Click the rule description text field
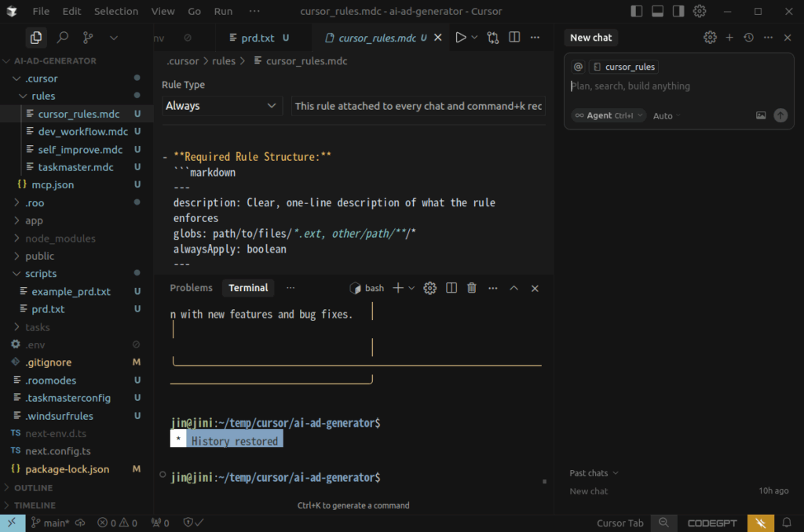Image resolution: width=804 pixels, height=532 pixels. pyautogui.click(x=418, y=106)
